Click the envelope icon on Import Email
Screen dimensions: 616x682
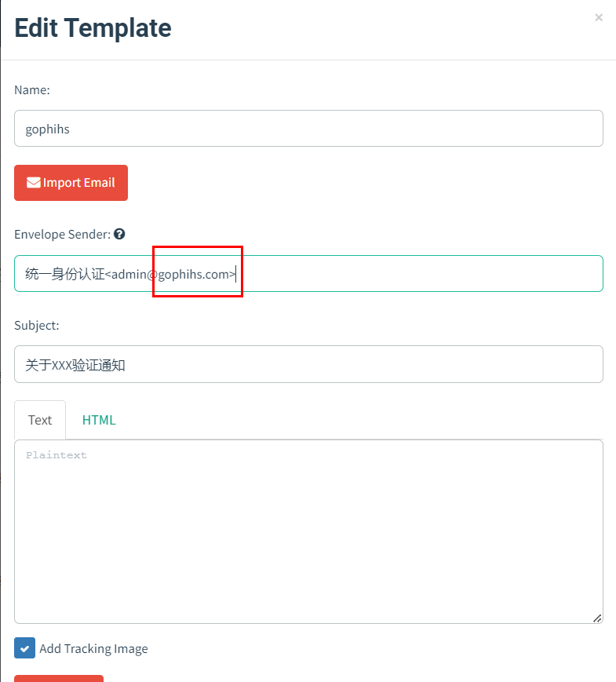[x=34, y=183]
